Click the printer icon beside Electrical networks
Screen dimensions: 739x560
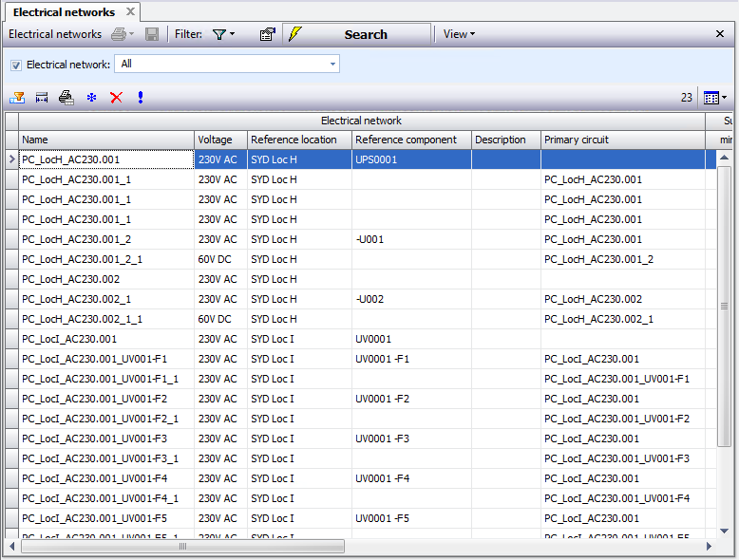(x=119, y=34)
